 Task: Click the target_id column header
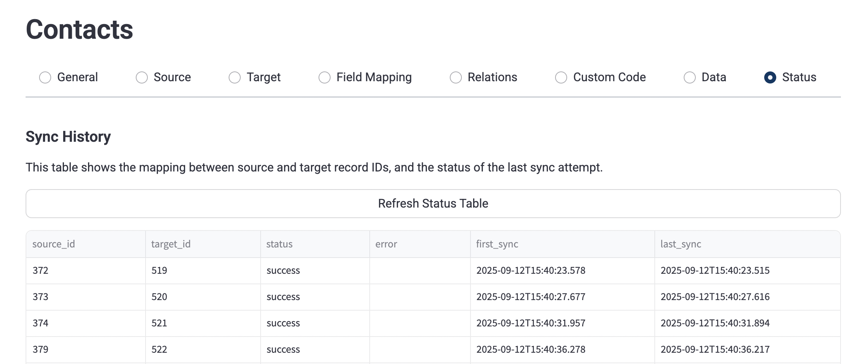(x=203, y=244)
